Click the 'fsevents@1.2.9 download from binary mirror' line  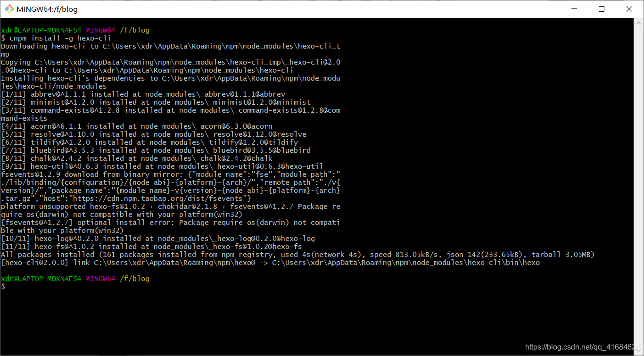pyautogui.click(x=171, y=174)
